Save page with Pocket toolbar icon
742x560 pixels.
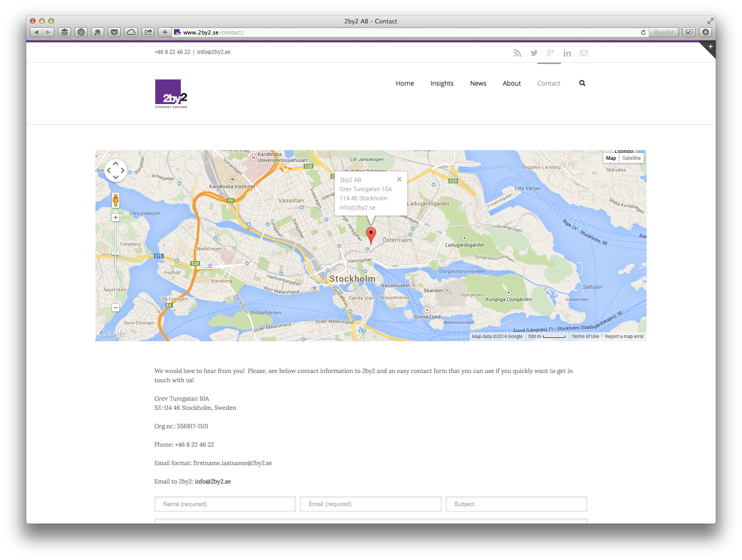(114, 32)
